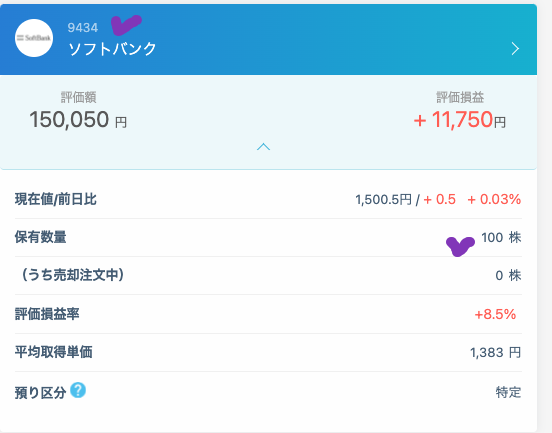The width and height of the screenshot is (552, 433).
Task: Click the 評価損益 +11,750円 amount
Action: coord(460,120)
